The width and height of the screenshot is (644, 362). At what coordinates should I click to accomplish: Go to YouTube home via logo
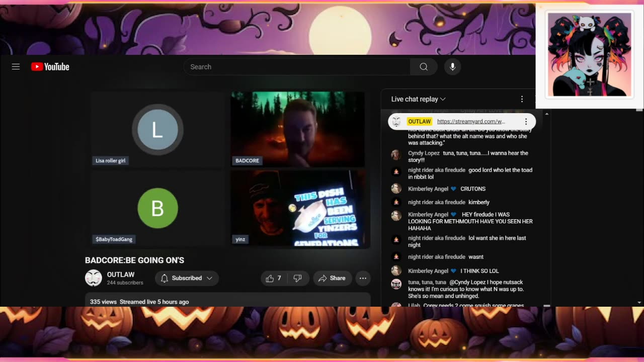[50, 67]
